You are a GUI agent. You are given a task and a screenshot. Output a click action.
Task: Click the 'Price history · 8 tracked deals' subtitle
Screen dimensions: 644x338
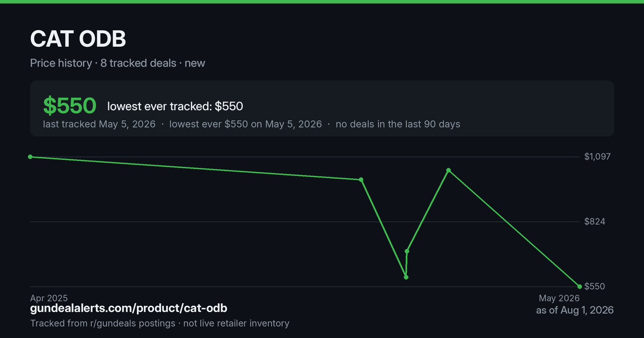point(103,63)
